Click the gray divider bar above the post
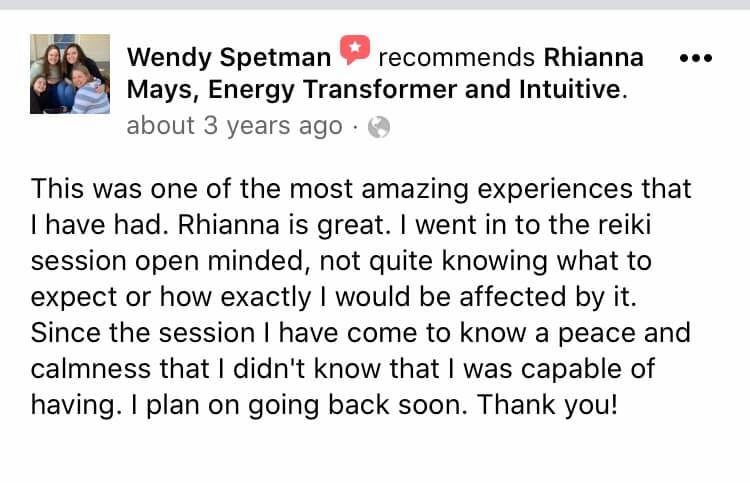Viewport: 750px width, 483px height. tap(375, 5)
